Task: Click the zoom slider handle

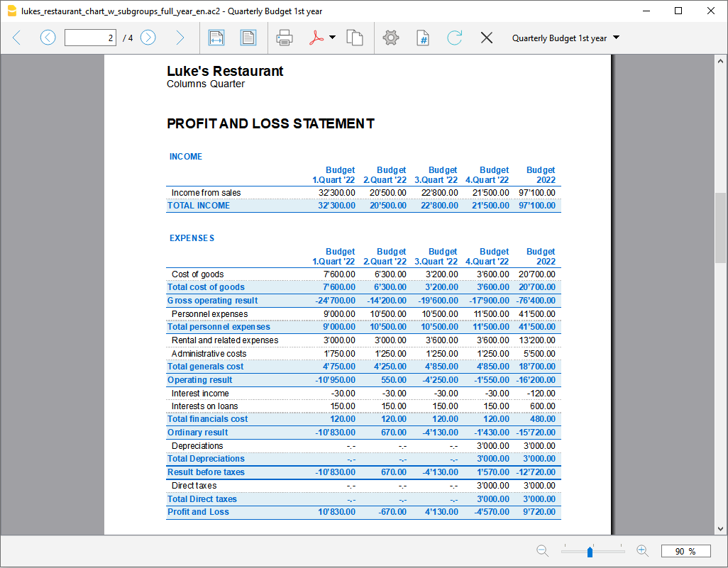Action: click(590, 552)
